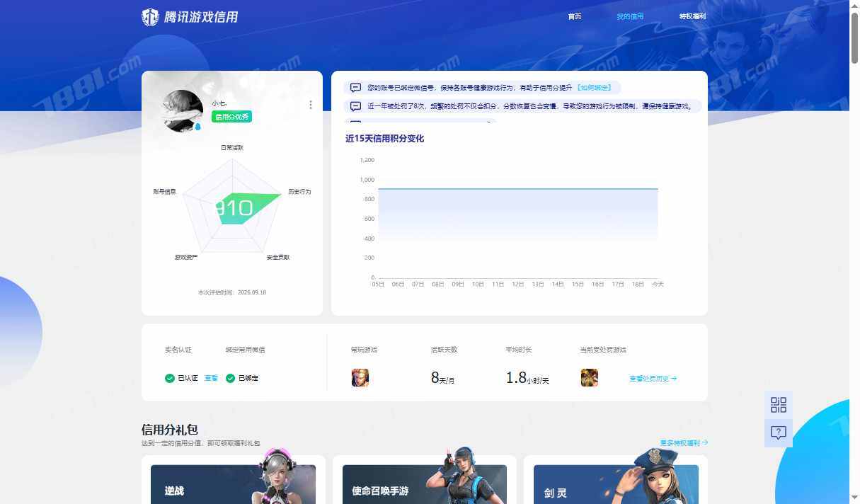This screenshot has width=860, height=504.
Task: Open the 更多特权福利 link
Action: 684,443
